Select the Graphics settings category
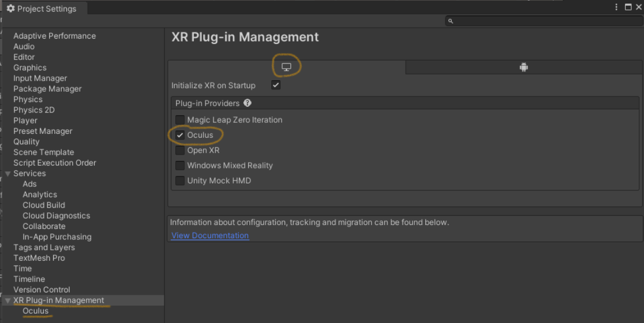 pyautogui.click(x=30, y=67)
